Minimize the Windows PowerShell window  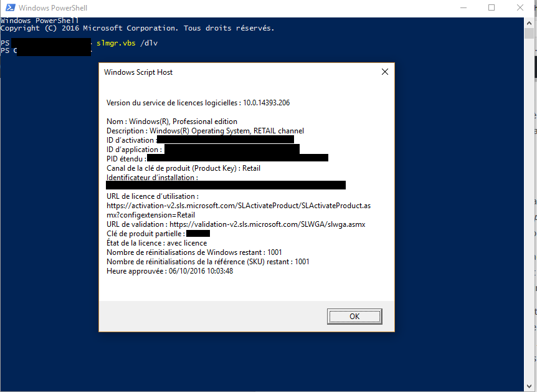[463, 7]
